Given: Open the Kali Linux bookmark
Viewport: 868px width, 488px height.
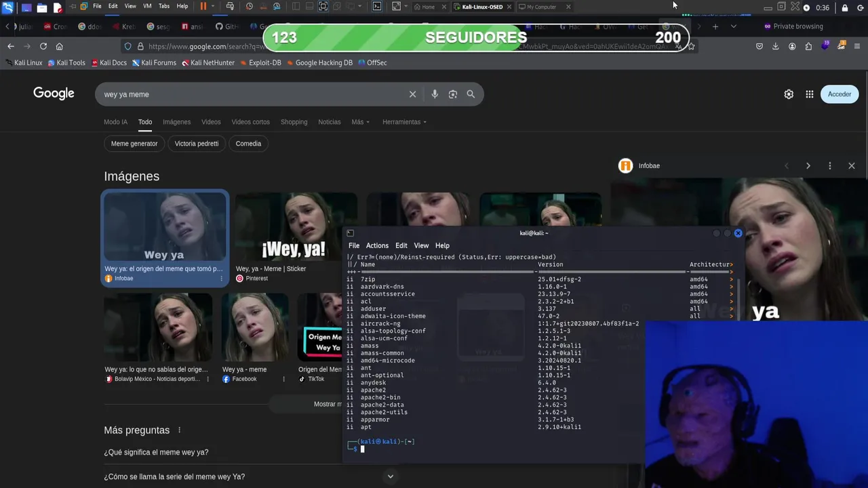Looking at the screenshot, I should (23, 62).
